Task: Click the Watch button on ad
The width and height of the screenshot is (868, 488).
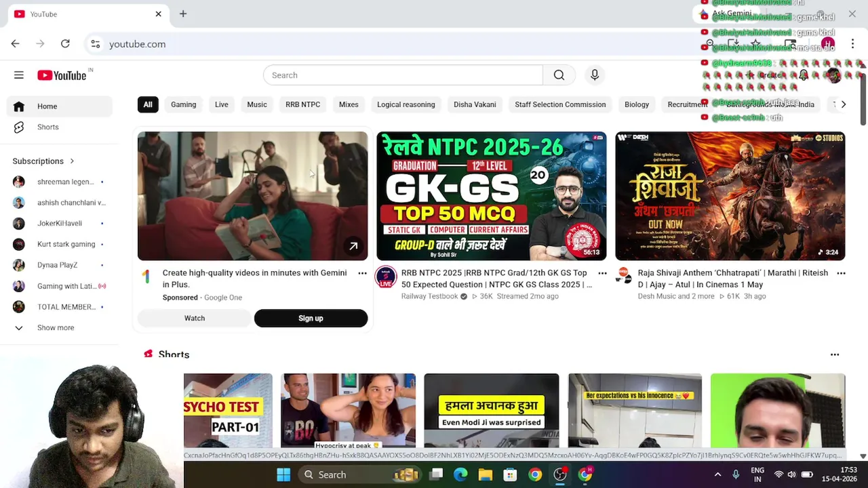Action: pos(195,319)
